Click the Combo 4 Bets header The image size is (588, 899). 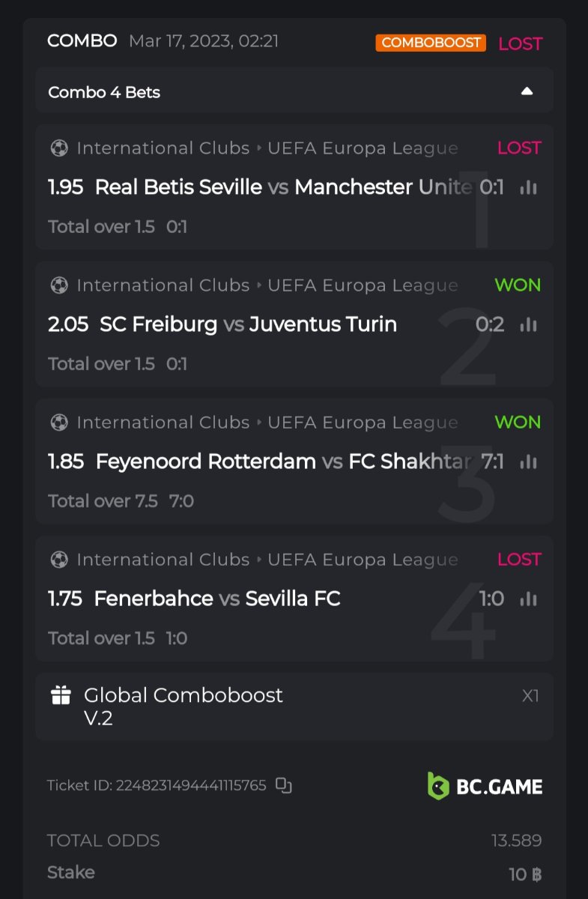point(105,92)
